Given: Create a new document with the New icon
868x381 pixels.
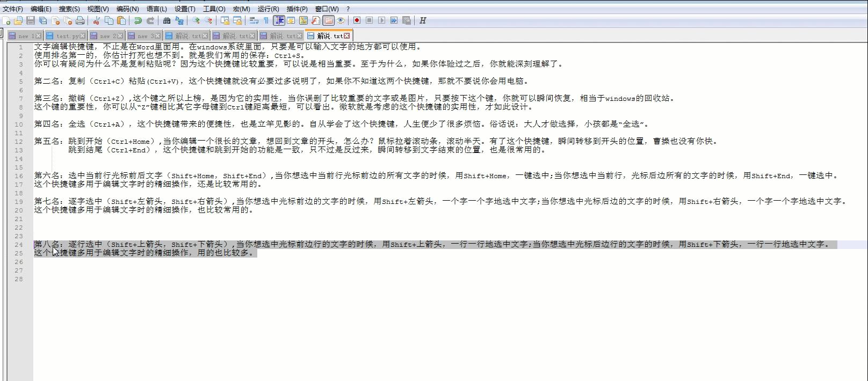Looking at the screenshot, I should point(6,20).
